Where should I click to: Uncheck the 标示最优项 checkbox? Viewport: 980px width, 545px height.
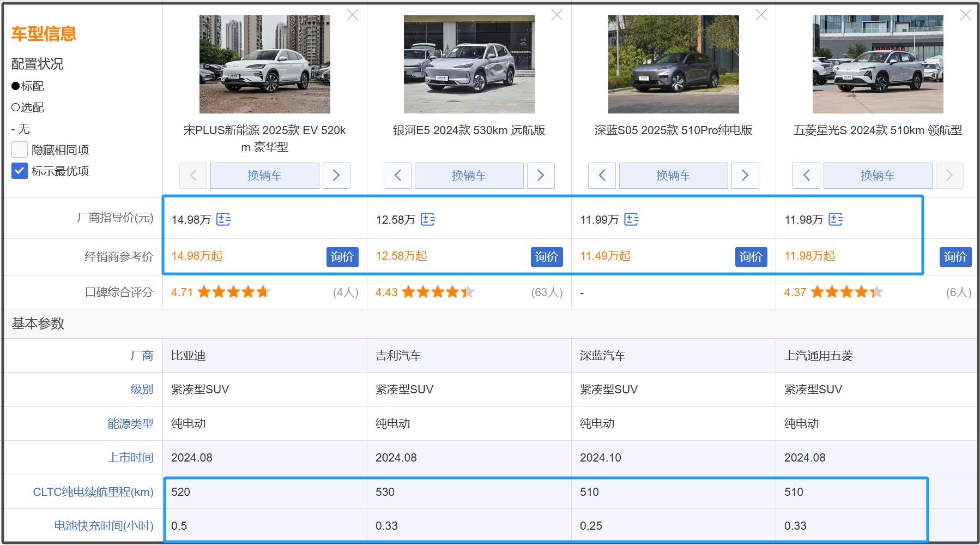pyautogui.click(x=20, y=171)
